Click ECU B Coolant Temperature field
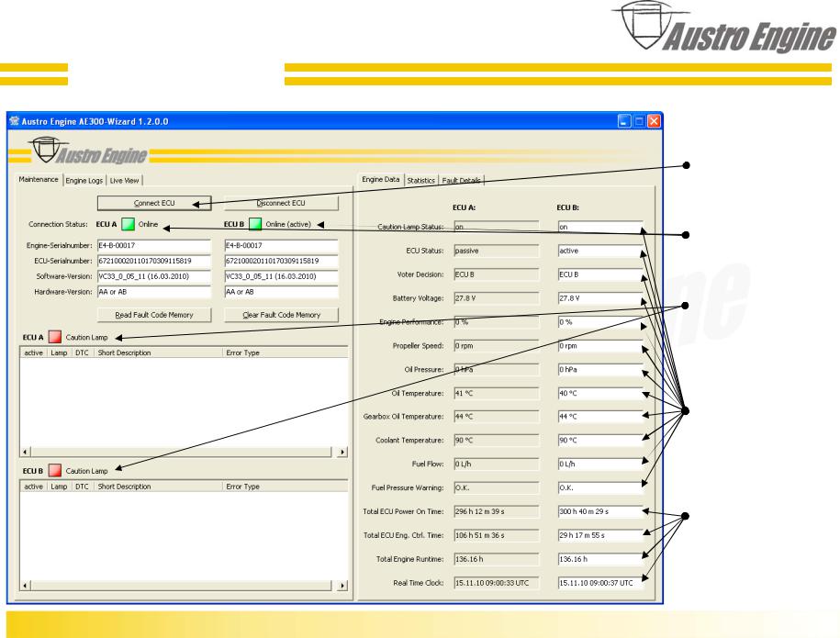 (x=600, y=441)
